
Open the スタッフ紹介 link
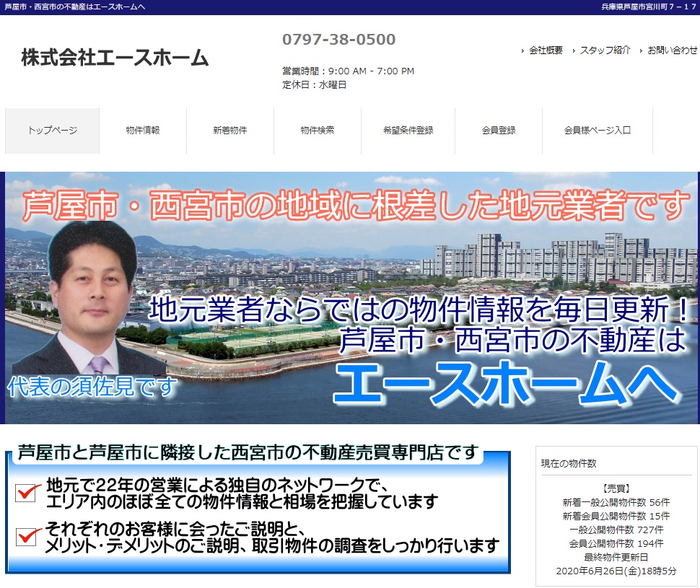(605, 51)
